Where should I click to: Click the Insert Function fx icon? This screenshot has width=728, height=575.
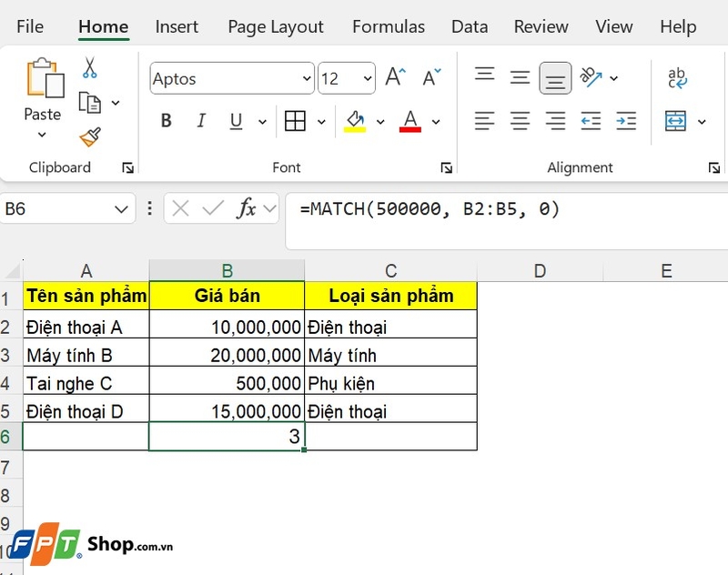(248, 208)
